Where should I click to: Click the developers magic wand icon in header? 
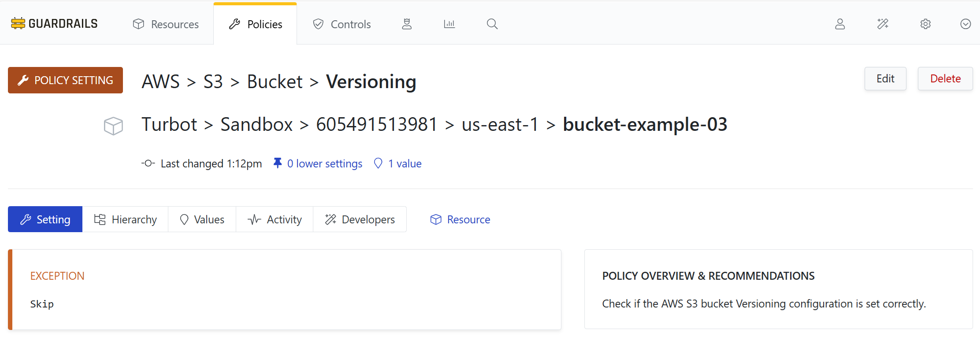[883, 24]
